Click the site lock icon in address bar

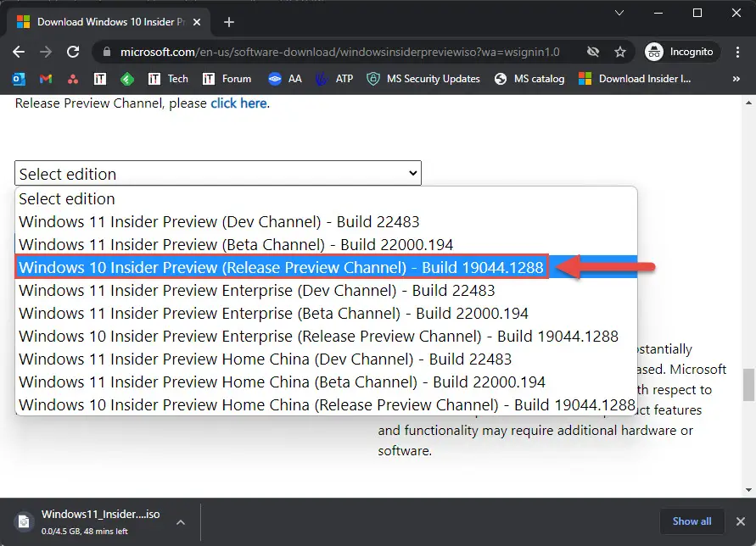click(107, 52)
